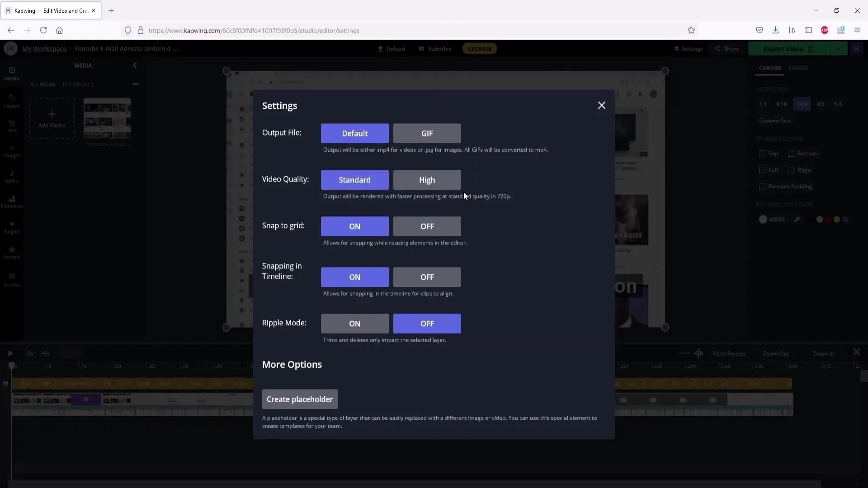Select GIF as Output File format
Screen dimensions: 868x488
[427, 133]
